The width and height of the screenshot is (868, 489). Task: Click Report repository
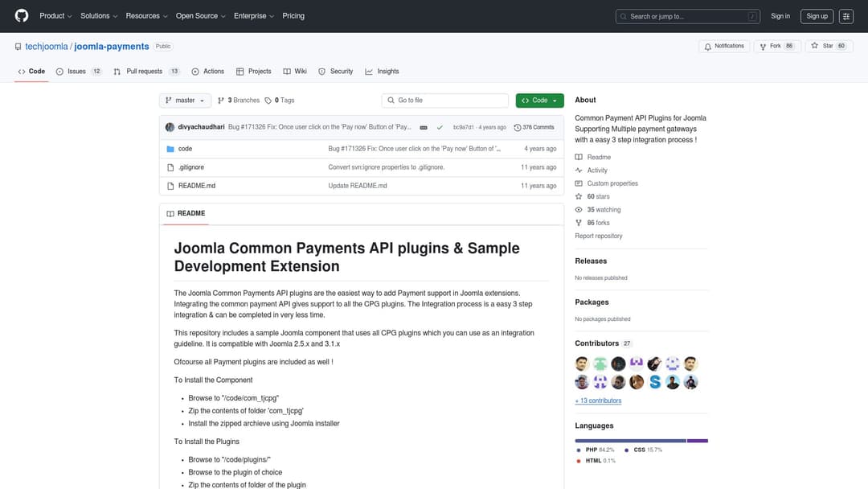click(599, 236)
